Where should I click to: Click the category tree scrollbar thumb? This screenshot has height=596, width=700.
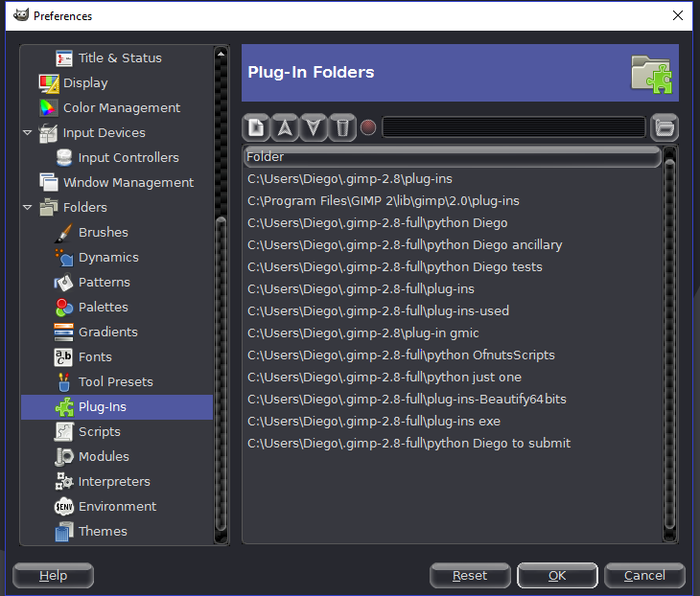pyautogui.click(x=221, y=375)
